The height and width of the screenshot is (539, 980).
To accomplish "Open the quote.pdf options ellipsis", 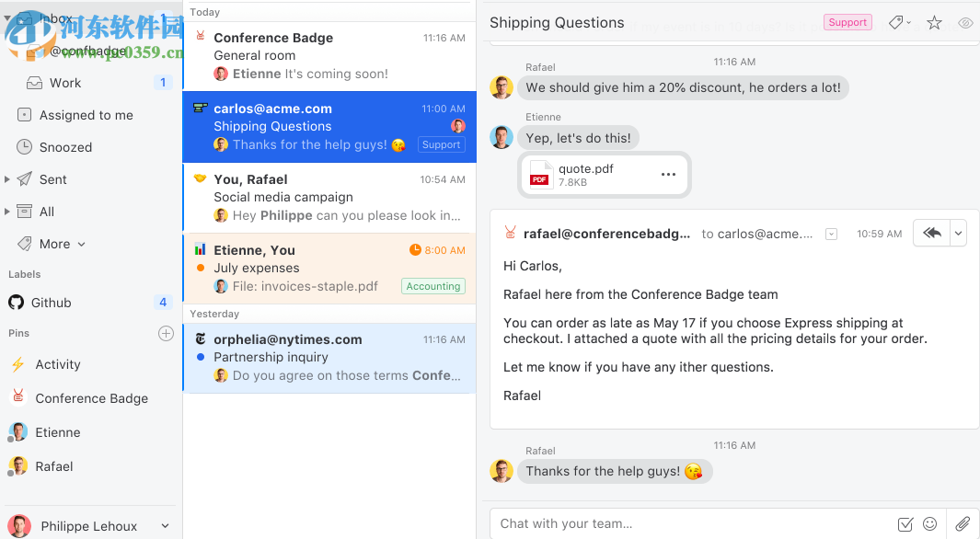I will click(668, 175).
